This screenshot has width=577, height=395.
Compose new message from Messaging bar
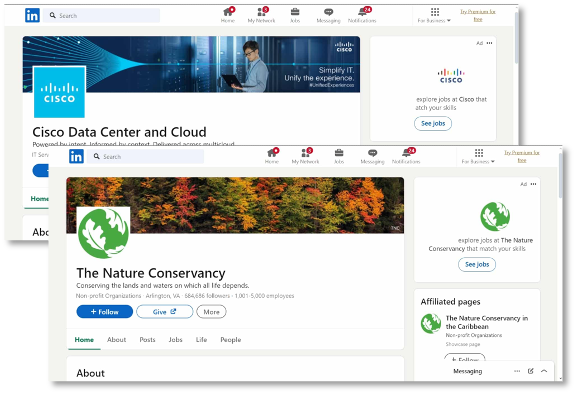point(531,371)
